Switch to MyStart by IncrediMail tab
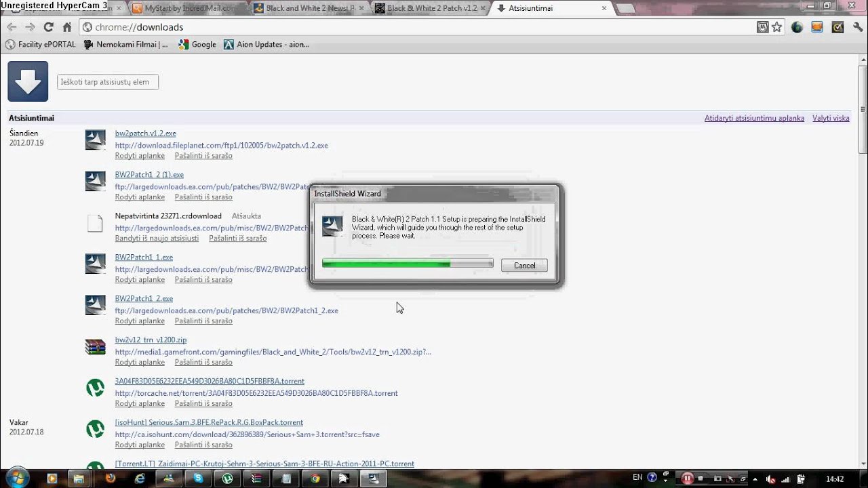Screen dimensions: 868x488 187,8
